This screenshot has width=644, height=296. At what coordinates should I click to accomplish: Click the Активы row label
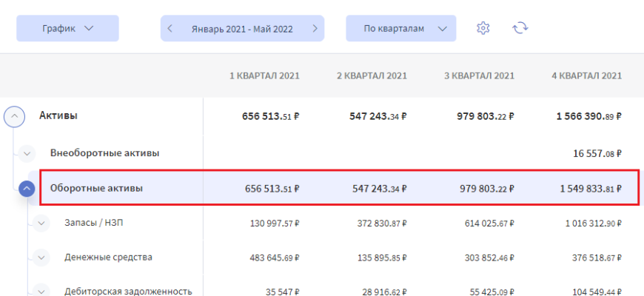(58, 115)
